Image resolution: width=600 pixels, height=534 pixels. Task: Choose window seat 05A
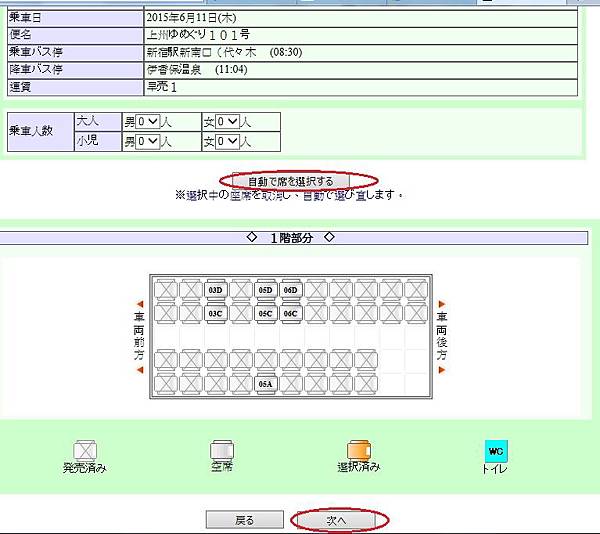(266, 384)
